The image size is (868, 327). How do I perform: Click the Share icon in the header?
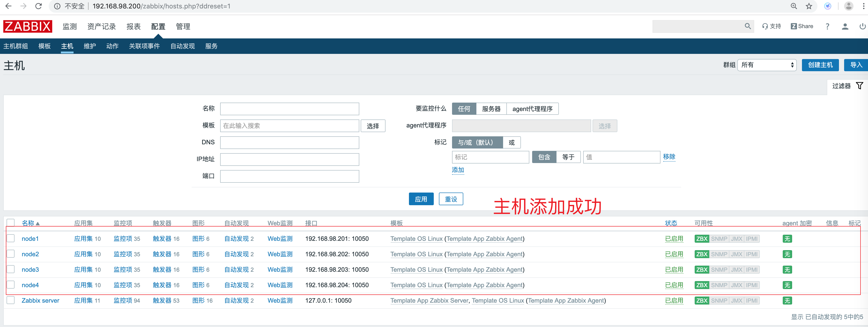[x=794, y=26]
